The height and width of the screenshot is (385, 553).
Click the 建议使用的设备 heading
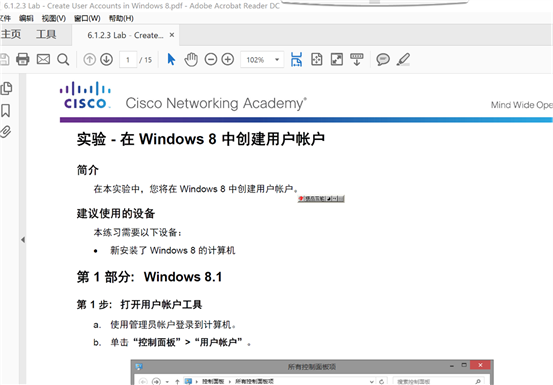point(116,213)
